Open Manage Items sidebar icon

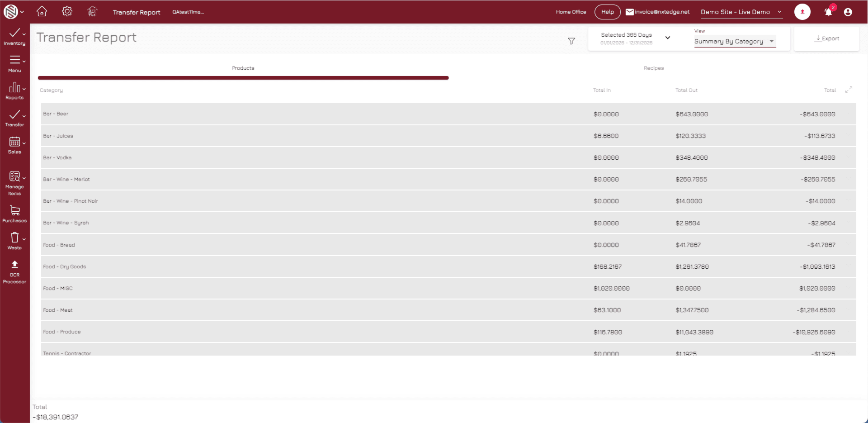(14, 176)
